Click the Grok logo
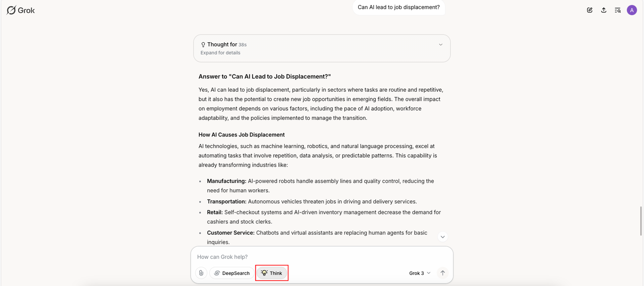This screenshot has height=286, width=644. pyautogui.click(x=21, y=10)
